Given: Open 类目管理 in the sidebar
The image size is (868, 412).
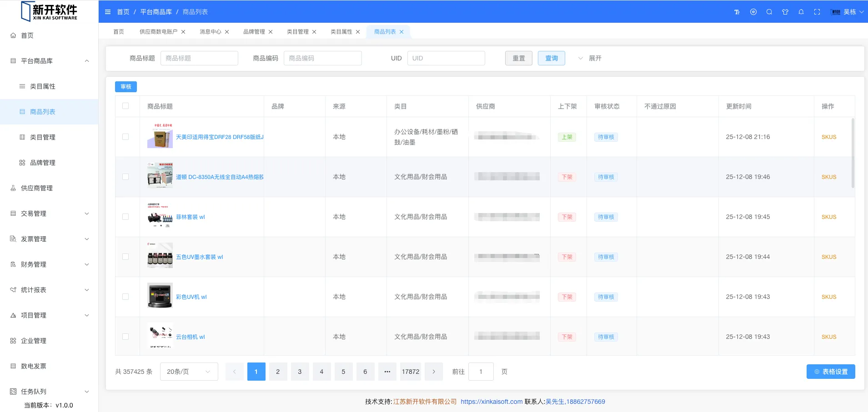Looking at the screenshot, I should pyautogui.click(x=42, y=137).
